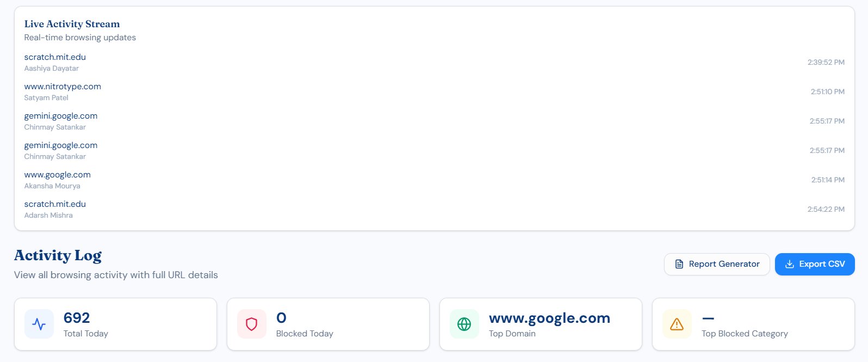Click the Top Blocked Category label

pos(745,334)
